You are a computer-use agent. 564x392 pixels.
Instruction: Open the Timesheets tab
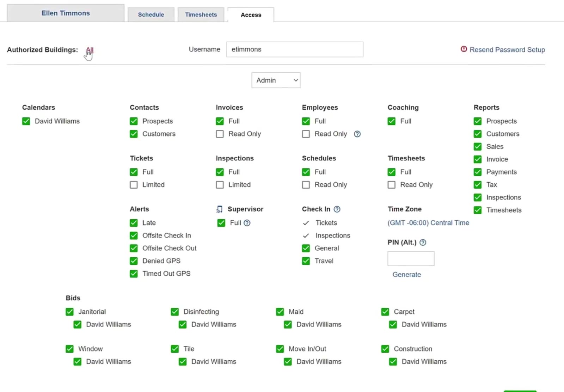(x=201, y=15)
